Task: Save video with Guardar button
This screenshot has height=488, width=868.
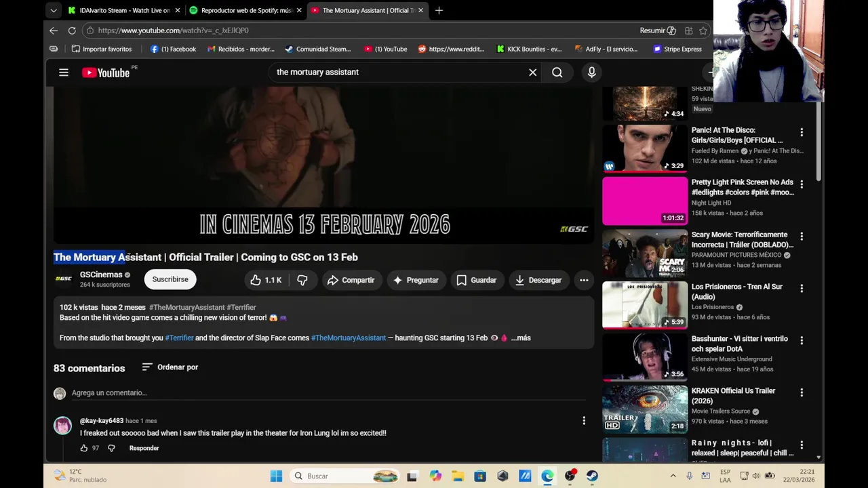Action: (477, 280)
